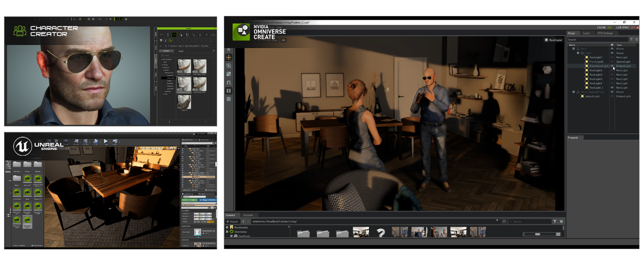This screenshot has height=269, width=644.
Task: Click first room render thumbnail in content browser
Action: tap(361, 232)
